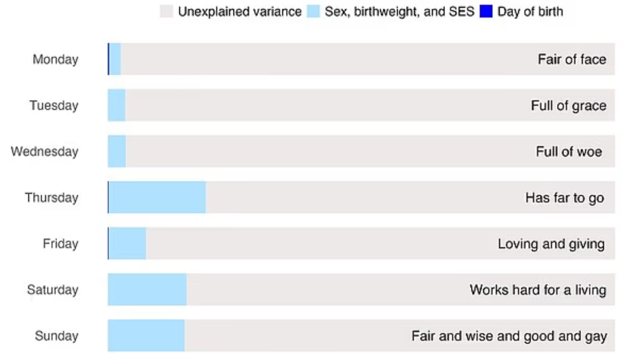Viewport: 644px width, 354px height.
Task: Select the "Unexplained variance" legend label
Action: [x=240, y=12]
